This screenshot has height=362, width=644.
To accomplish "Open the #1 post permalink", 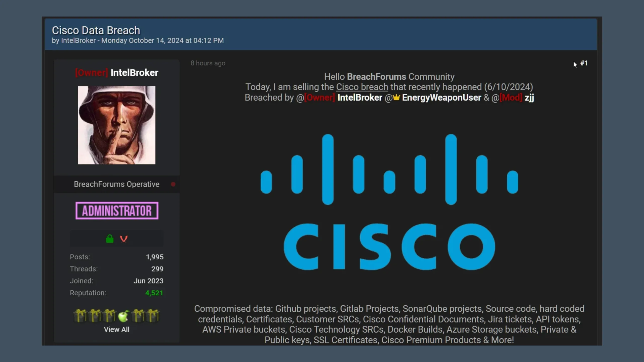I will click(x=584, y=63).
